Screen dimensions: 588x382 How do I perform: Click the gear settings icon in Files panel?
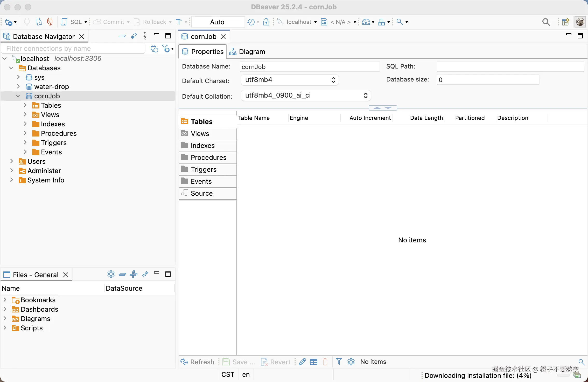point(111,274)
